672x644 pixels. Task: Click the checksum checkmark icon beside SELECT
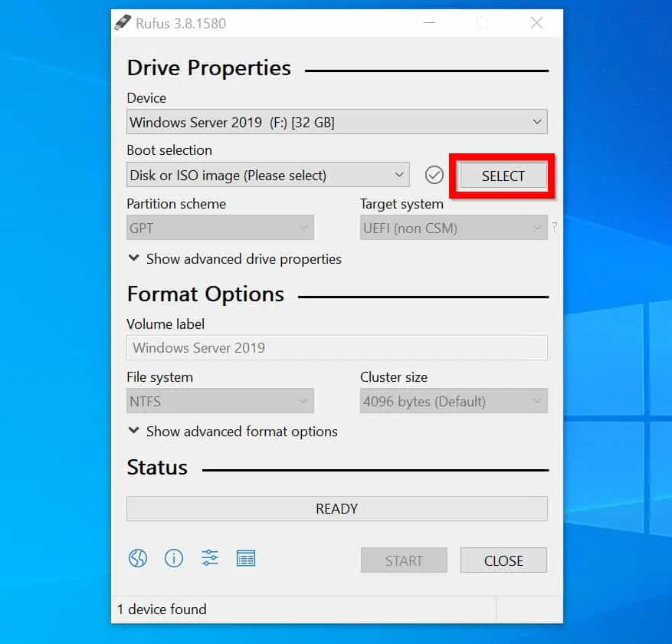[434, 176]
